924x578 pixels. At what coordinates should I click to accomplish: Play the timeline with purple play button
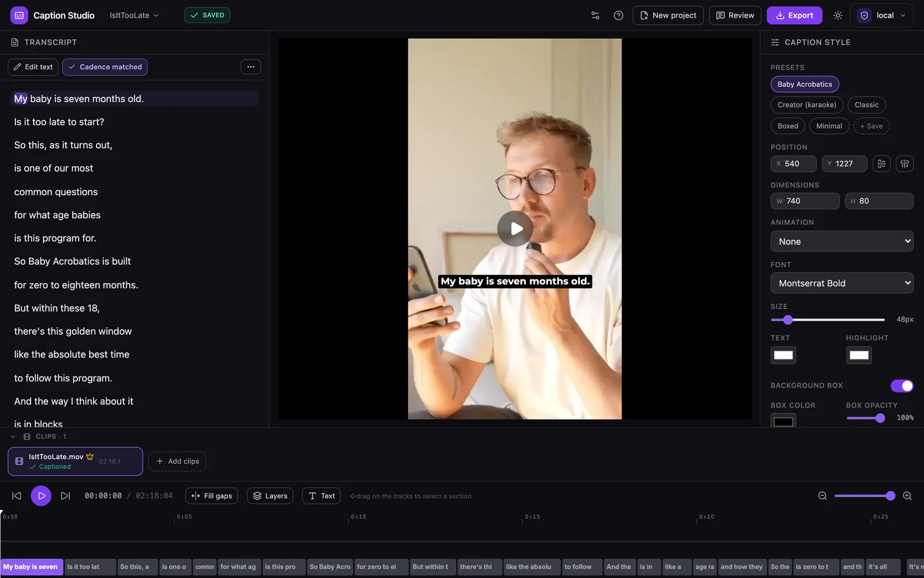click(x=41, y=496)
